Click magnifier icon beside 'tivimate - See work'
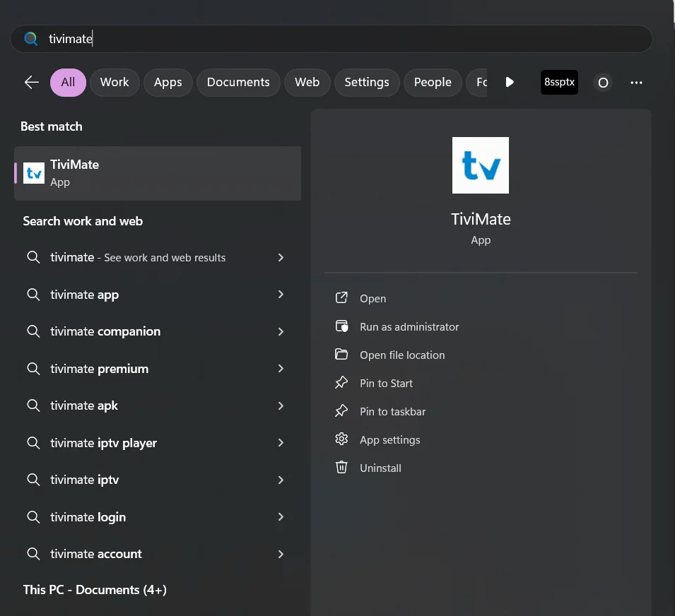 click(33, 257)
